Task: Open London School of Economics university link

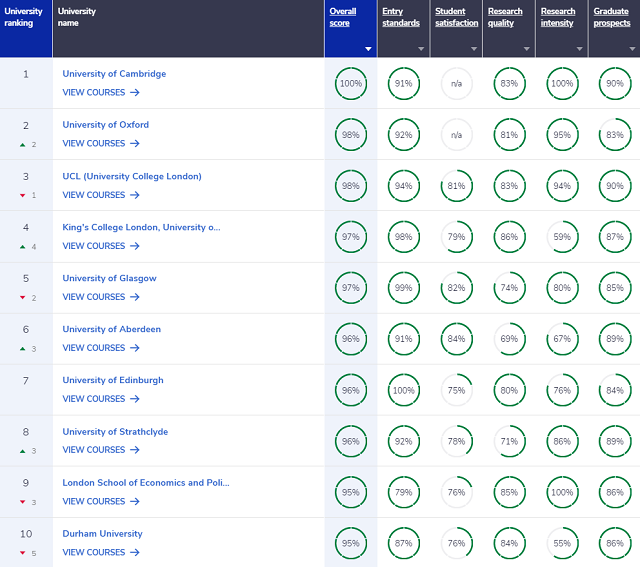Action: click(x=146, y=483)
